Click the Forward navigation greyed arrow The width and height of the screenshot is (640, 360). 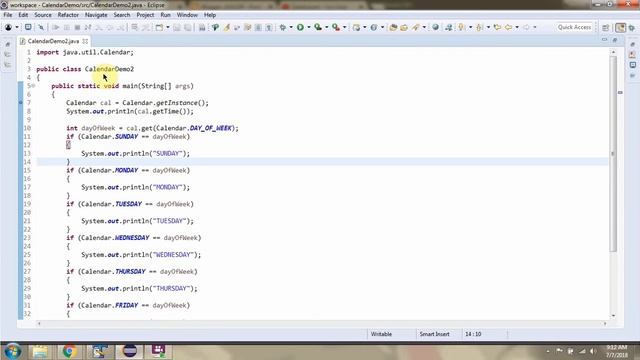coord(527,27)
